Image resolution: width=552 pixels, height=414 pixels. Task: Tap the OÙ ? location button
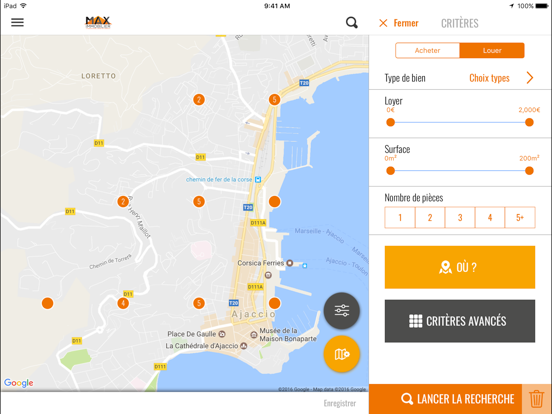[460, 267]
